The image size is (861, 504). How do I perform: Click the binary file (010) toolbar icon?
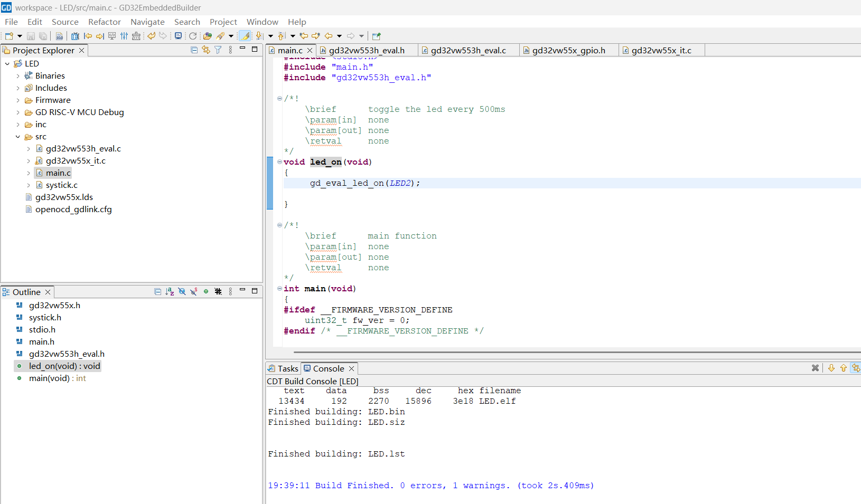[59, 36]
